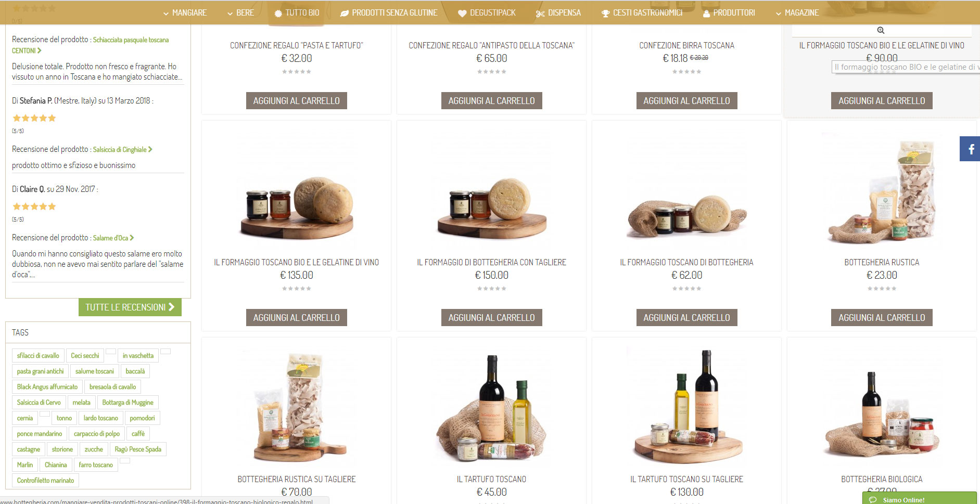Expand the Bere dropdown menu
This screenshot has width=980, height=504.
(240, 12)
